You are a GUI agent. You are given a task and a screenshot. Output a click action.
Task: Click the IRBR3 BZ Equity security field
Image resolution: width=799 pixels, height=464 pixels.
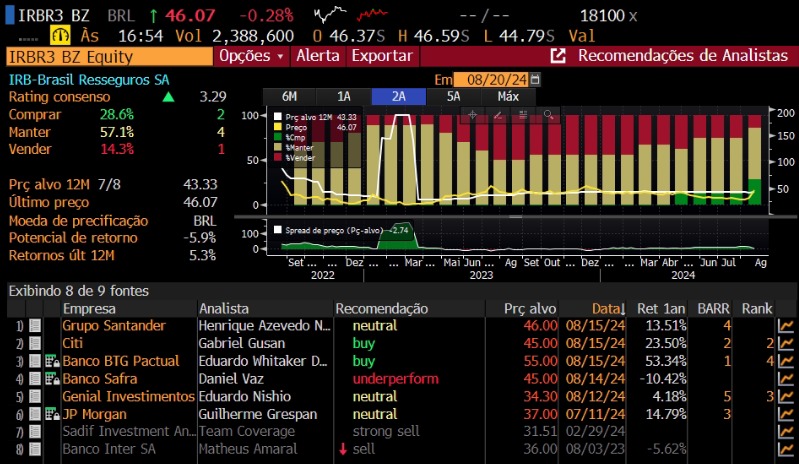[x=110, y=57]
